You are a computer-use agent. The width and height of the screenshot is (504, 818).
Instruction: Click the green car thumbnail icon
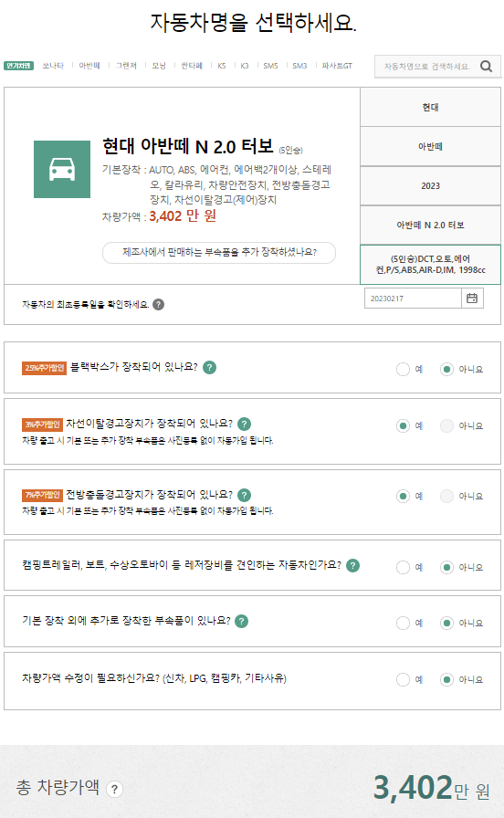[x=62, y=169]
